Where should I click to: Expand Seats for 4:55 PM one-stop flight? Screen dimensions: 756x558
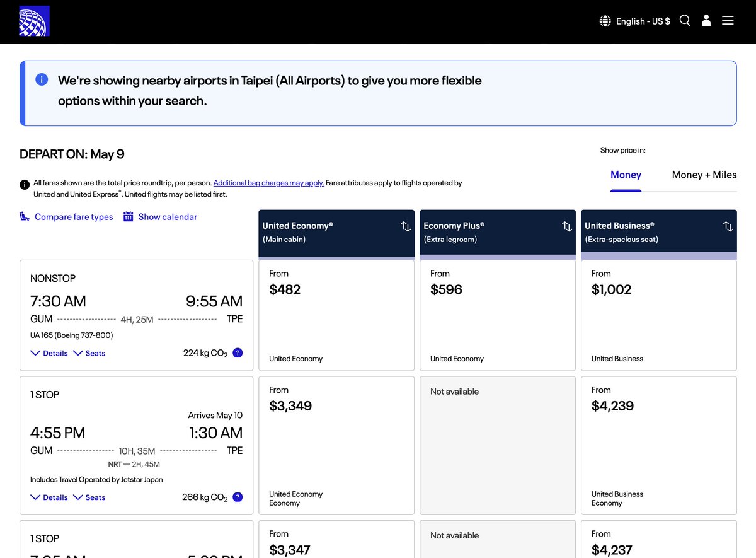[89, 497]
